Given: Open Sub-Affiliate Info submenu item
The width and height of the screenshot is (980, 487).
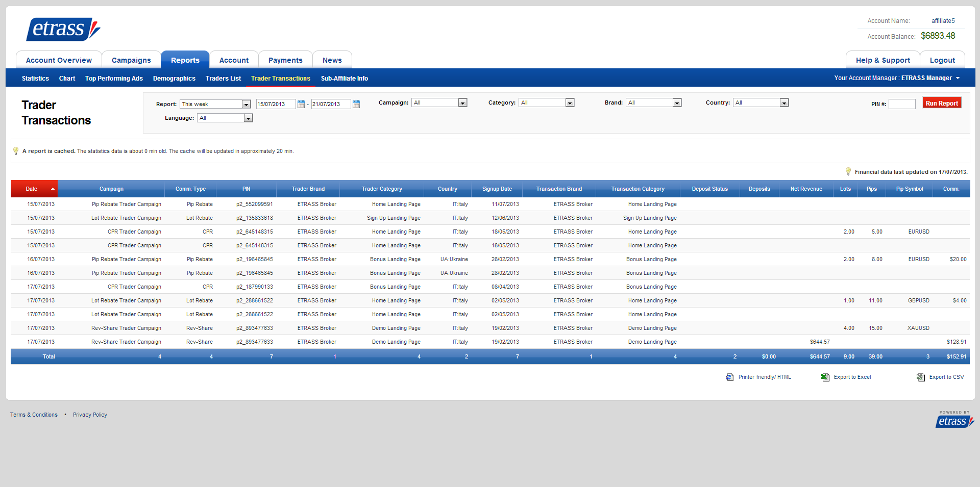Looking at the screenshot, I should 345,79.
